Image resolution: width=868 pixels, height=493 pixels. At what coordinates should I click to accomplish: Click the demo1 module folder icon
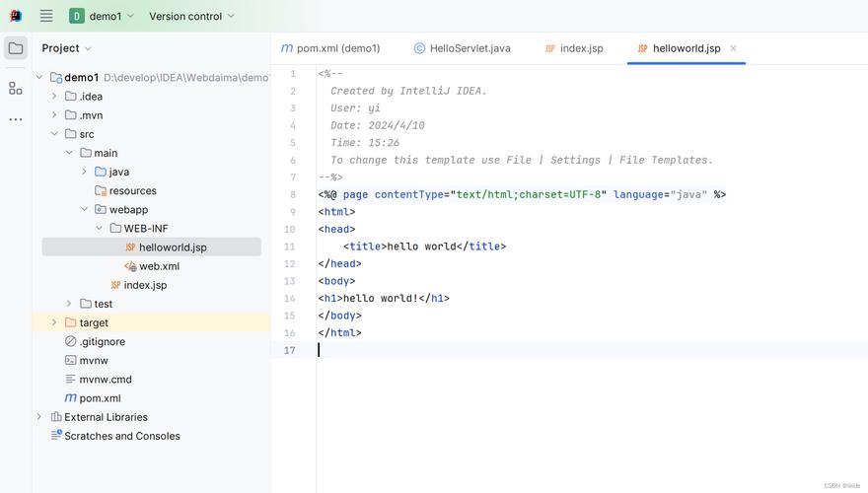56,78
